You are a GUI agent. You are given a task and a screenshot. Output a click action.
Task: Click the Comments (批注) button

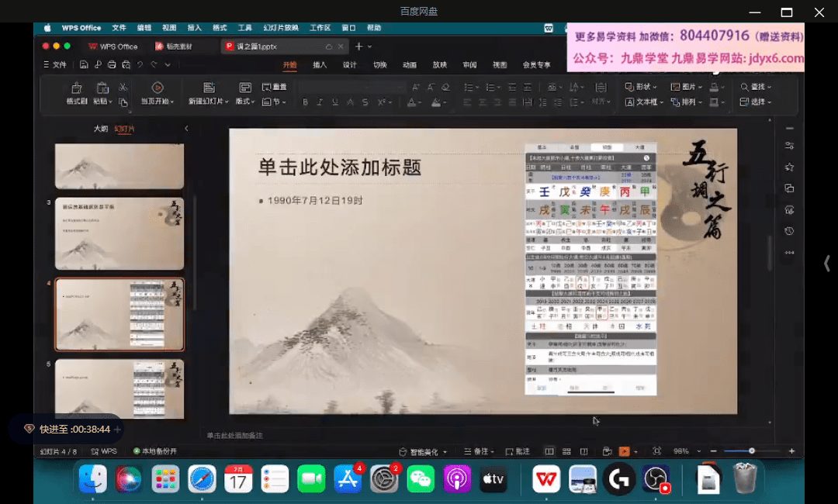point(518,451)
